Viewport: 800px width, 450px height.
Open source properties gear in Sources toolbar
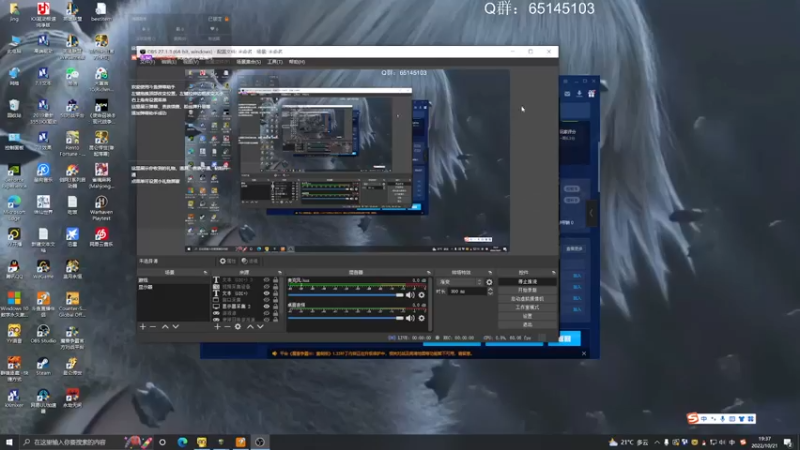click(238, 327)
